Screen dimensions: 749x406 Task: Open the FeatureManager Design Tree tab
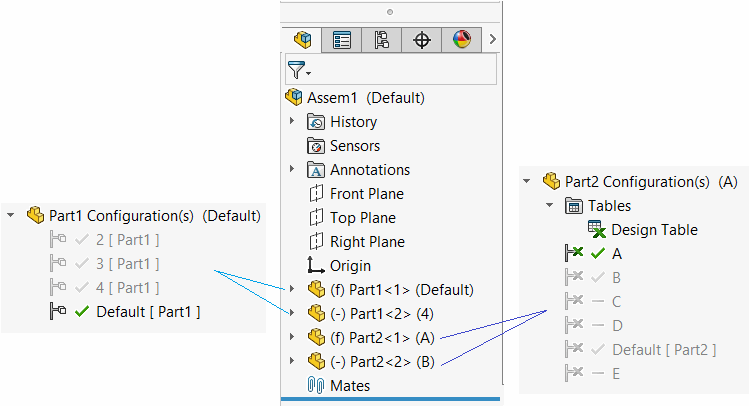point(302,40)
